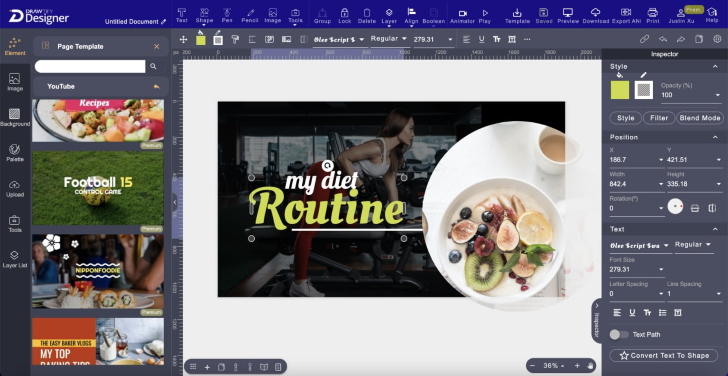This screenshot has height=376, width=728.
Task: Switch to the Filter tab
Action: point(659,118)
